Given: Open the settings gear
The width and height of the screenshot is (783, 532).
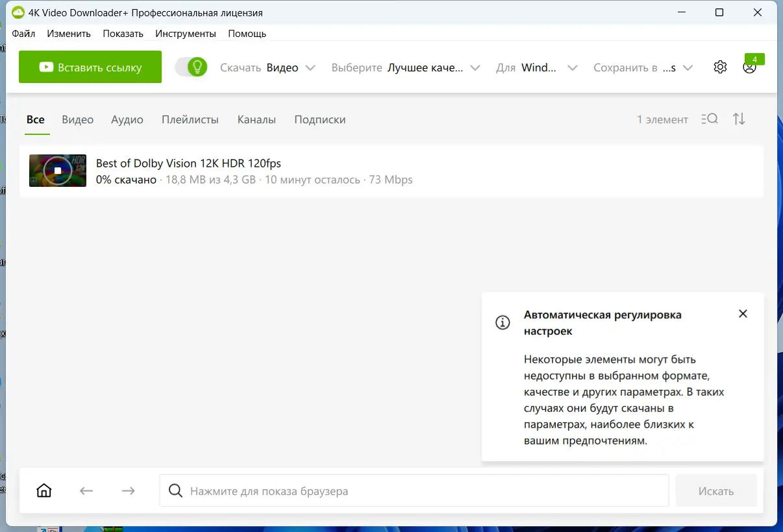Looking at the screenshot, I should tap(720, 66).
